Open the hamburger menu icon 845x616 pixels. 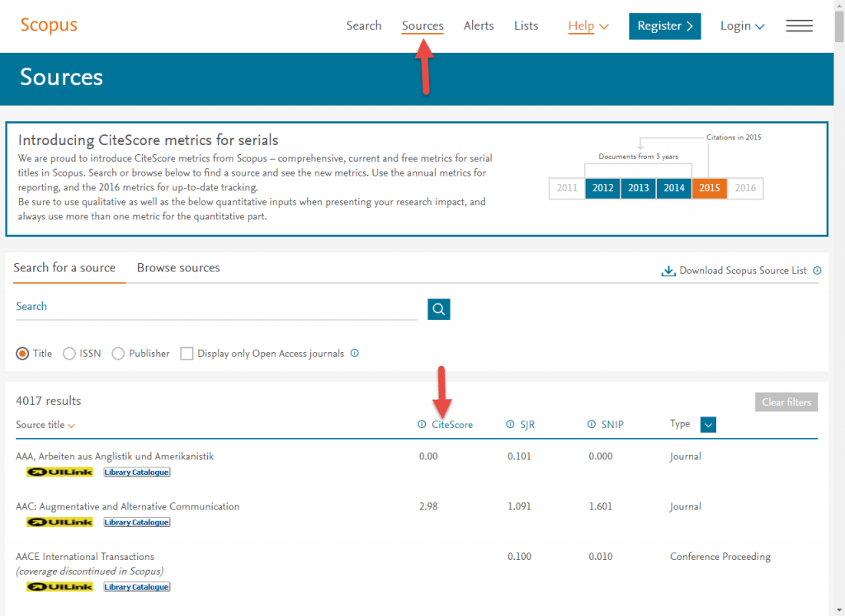pos(799,26)
